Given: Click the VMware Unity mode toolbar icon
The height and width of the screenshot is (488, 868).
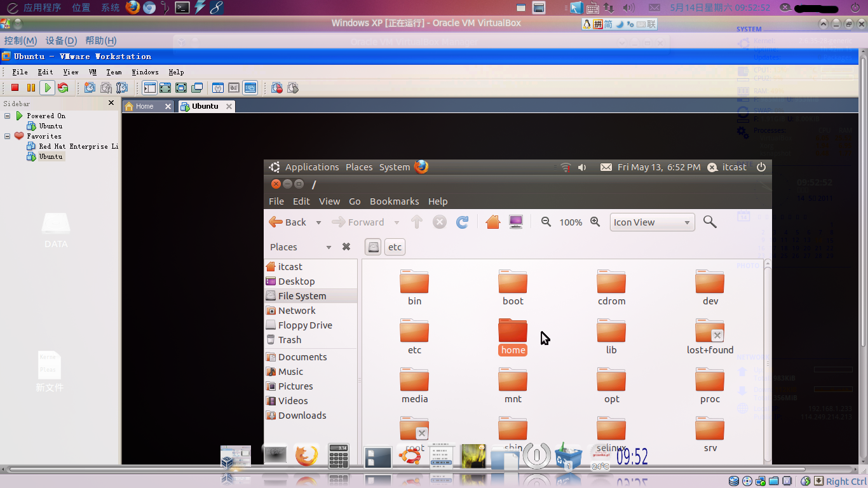Looking at the screenshot, I should click(x=197, y=88).
